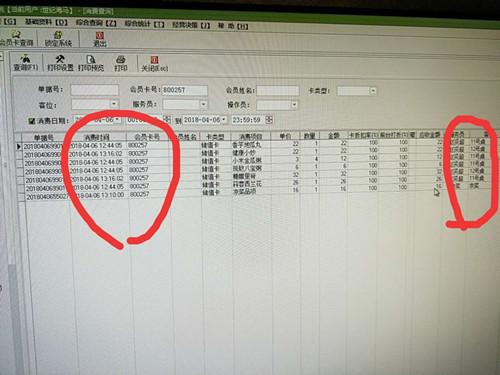Select the 蒜蓉西兰花 item cell

(247, 184)
